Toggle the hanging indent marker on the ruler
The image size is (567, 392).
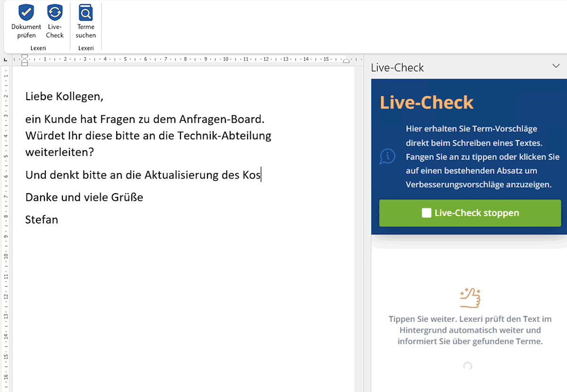24,61
